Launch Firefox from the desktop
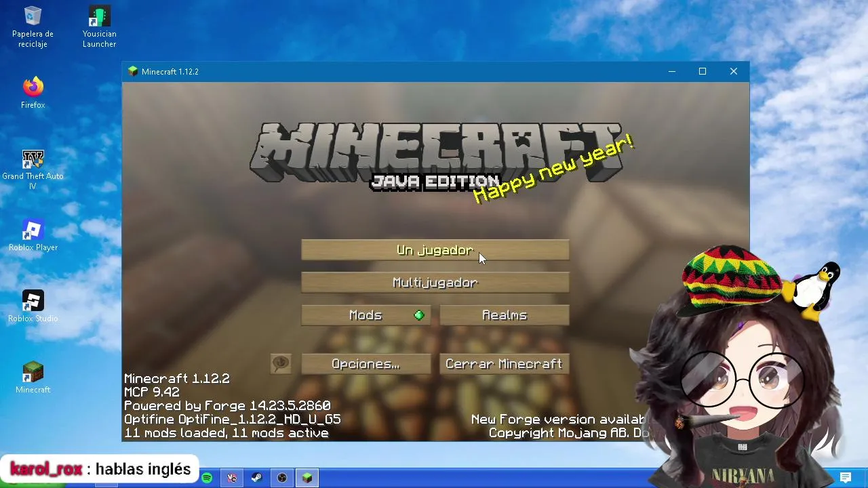The image size is (868, 488). click(33, 93)
